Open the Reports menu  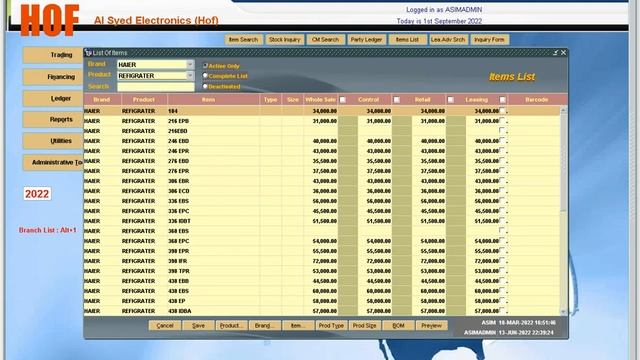[x=53, y=120]
